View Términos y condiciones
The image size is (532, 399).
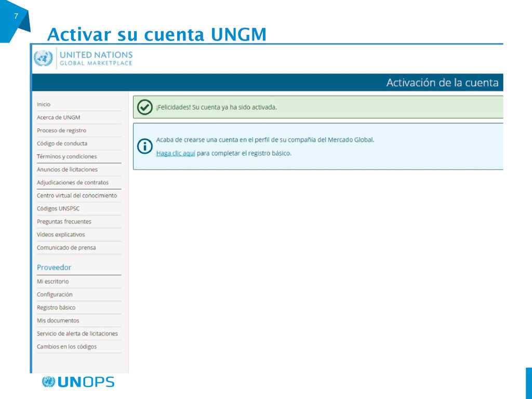67,156
